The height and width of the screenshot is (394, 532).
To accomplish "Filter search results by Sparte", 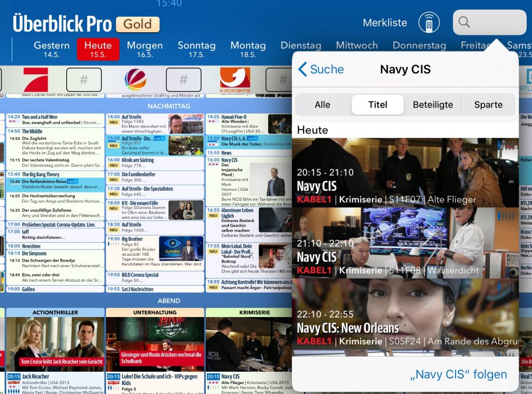I will [488, 104].
